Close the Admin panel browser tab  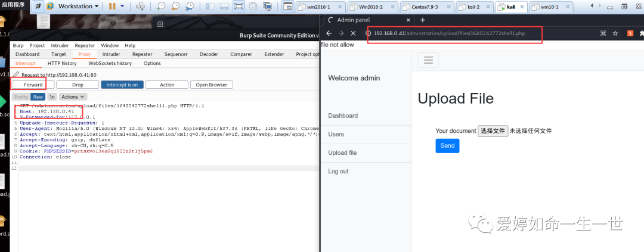click(408, 20)
